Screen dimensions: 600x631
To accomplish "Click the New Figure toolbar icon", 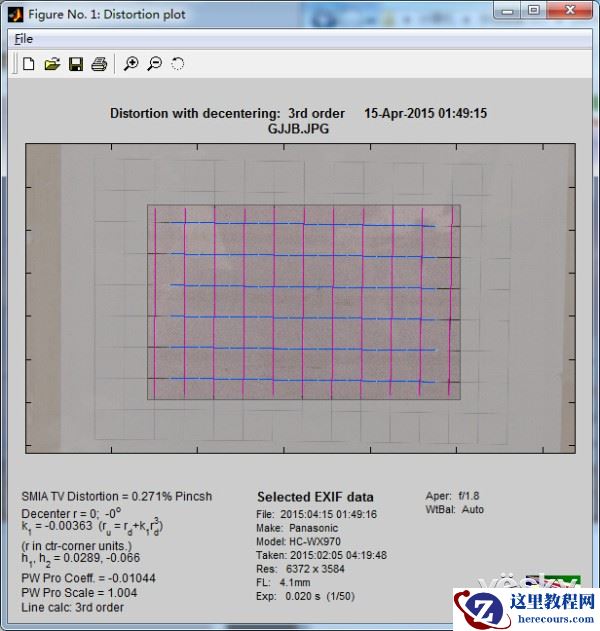I will pos(29,64).
